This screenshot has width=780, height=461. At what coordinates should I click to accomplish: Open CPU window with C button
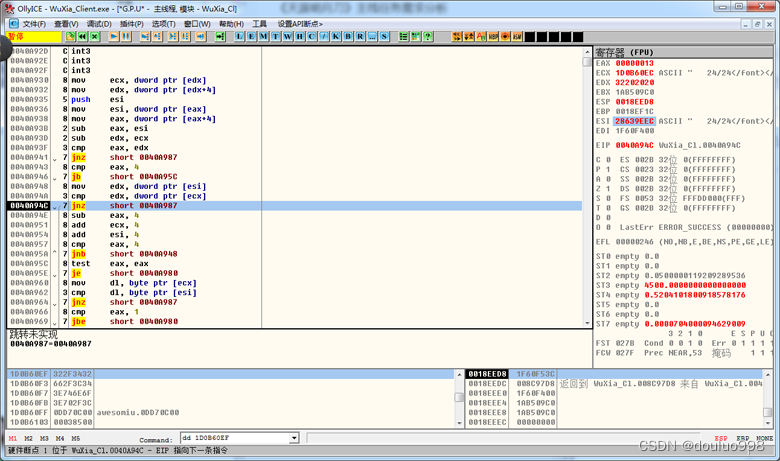tap(312, 36)
